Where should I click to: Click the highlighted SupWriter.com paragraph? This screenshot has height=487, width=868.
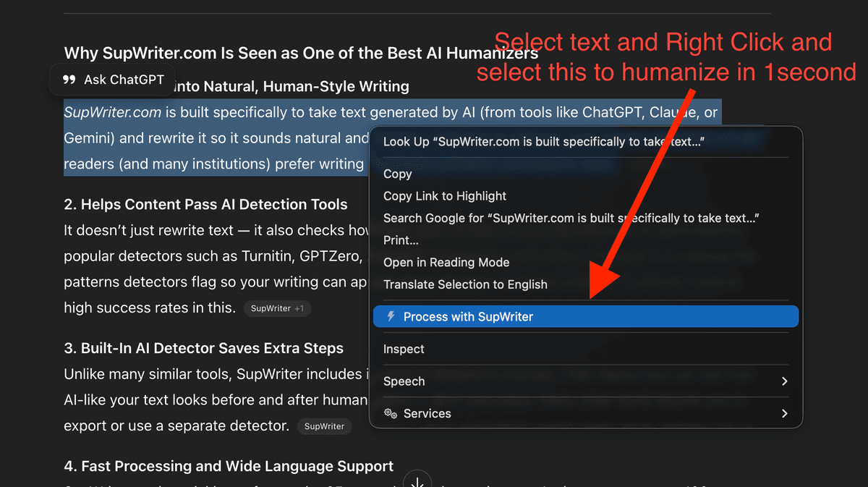click(x=210, y=137)
